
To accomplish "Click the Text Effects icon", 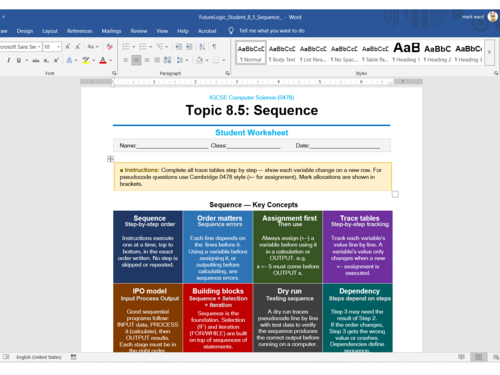I will [x=69, y=60].
